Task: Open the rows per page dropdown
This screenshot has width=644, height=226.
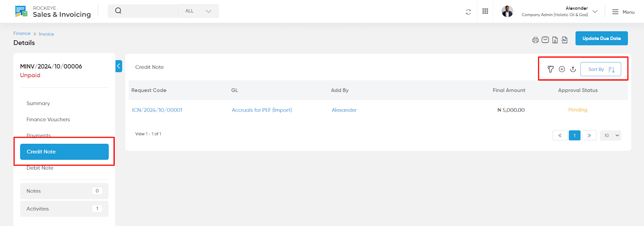Action: (x=610, y=135)
